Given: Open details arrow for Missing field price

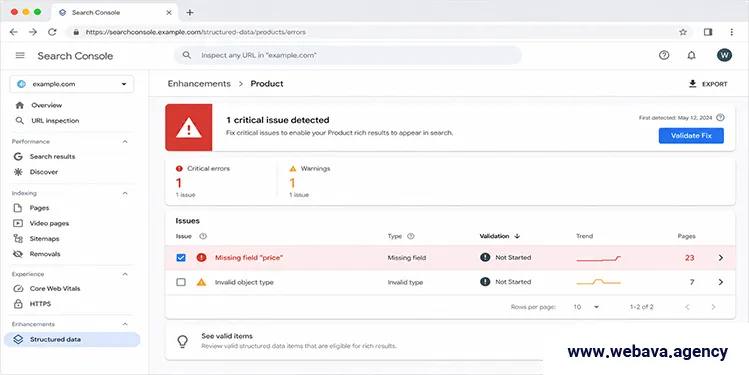Looking at the screenshot, I should pyautogui.click(x=721, y=257).
